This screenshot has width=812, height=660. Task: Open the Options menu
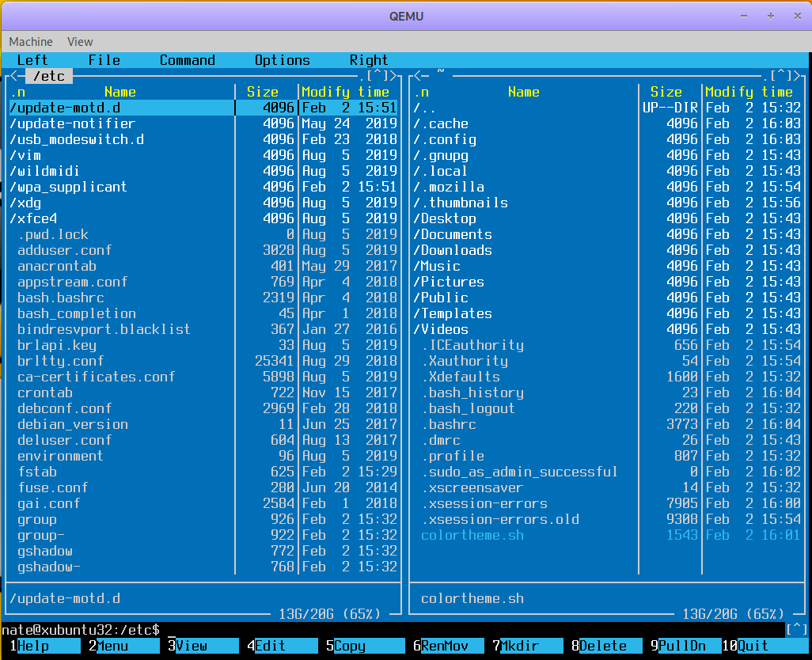282,60
